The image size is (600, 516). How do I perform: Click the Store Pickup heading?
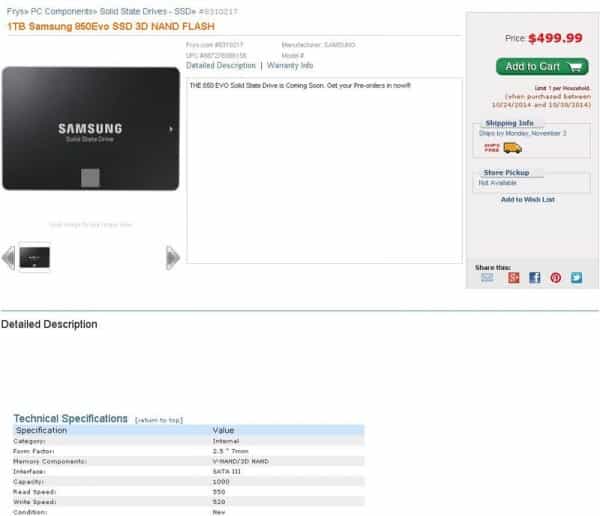click(506, 172)
